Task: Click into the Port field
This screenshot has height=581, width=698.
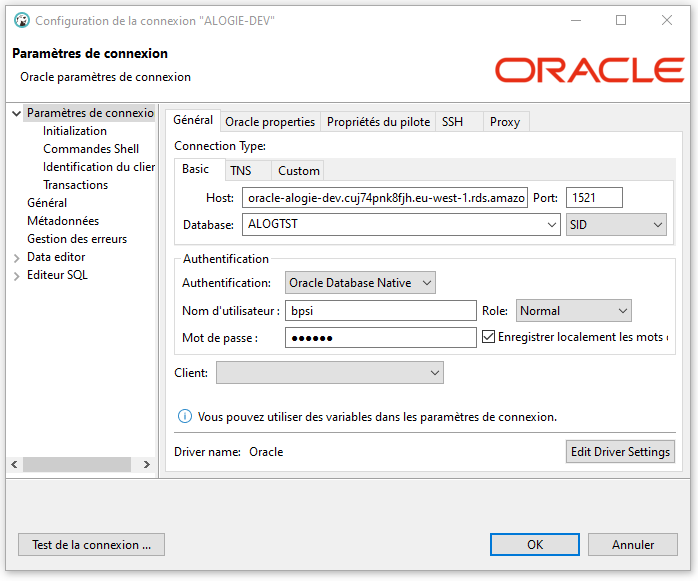Action: (x=594, y=198)
